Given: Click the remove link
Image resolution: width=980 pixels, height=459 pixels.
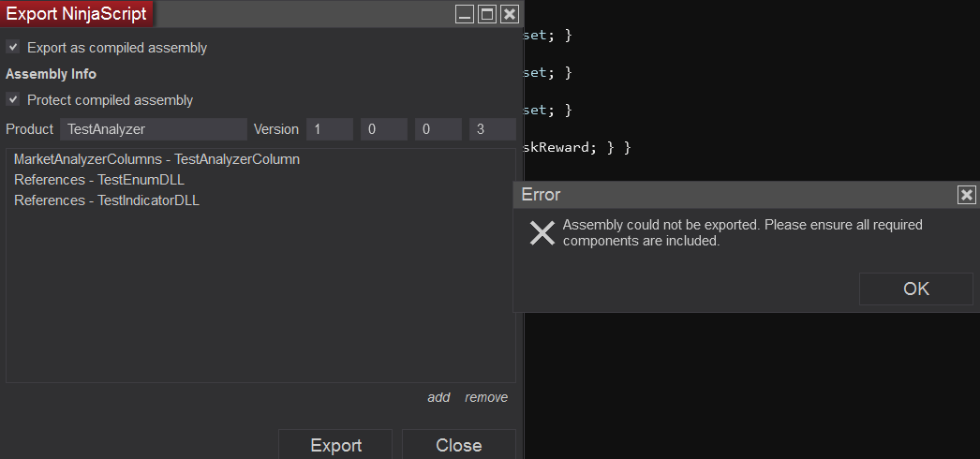Looking at the screenshot, I should (x=486, y=397).
